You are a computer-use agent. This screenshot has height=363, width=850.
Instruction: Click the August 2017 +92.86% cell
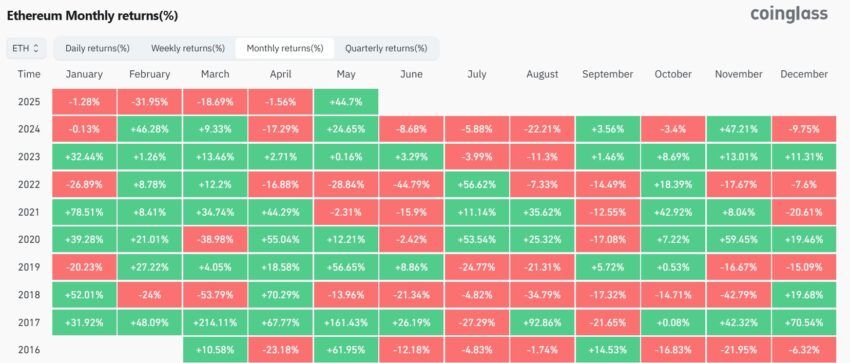coord(542,322)
